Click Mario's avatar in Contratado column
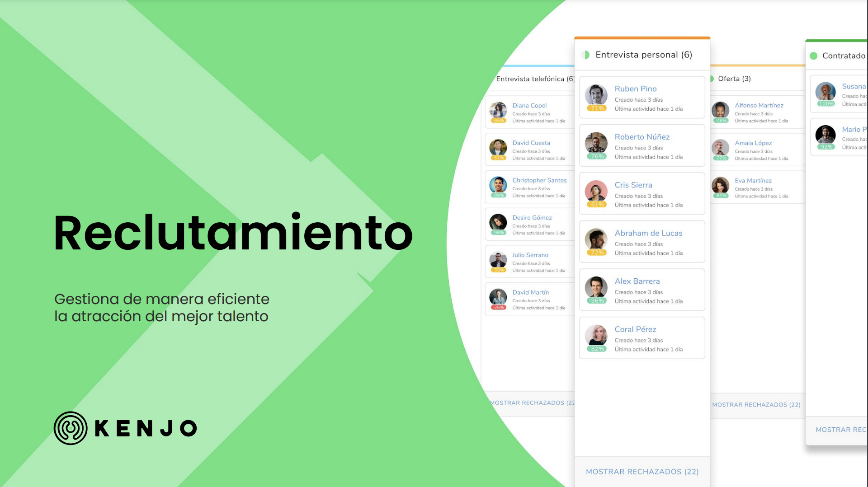 tap(826, 135)
